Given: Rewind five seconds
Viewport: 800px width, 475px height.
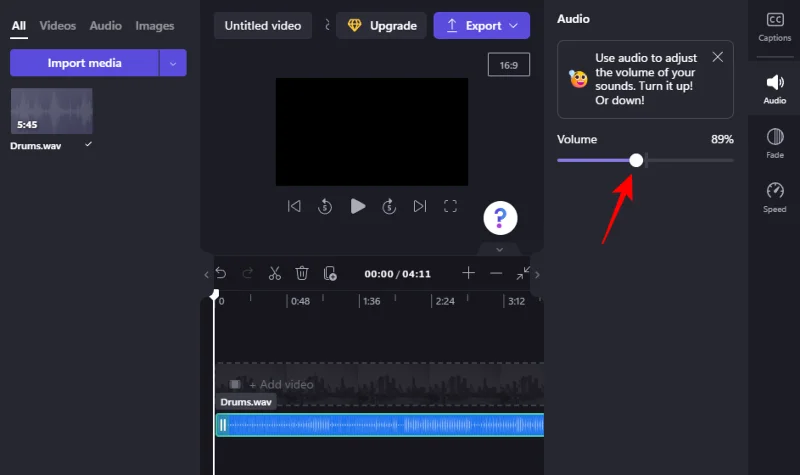Looking at the screenshot, I should coord(325,206).
